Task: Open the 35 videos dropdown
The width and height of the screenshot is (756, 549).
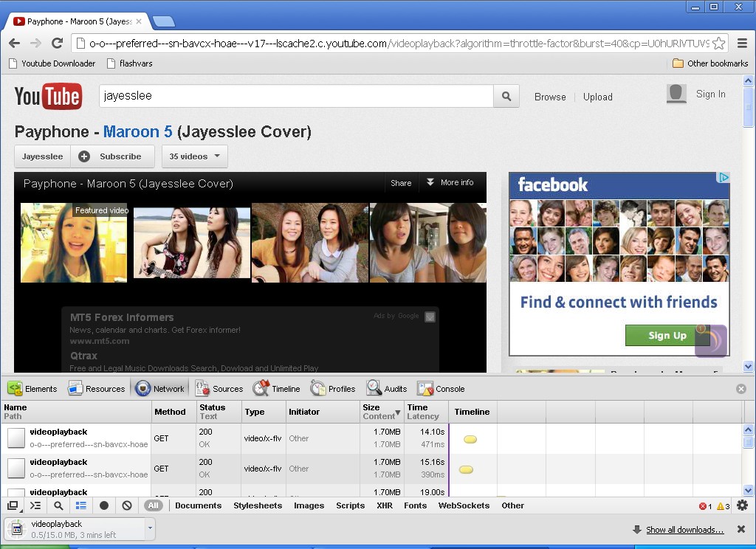Action: pyautogui.click(x=194, y=156)
